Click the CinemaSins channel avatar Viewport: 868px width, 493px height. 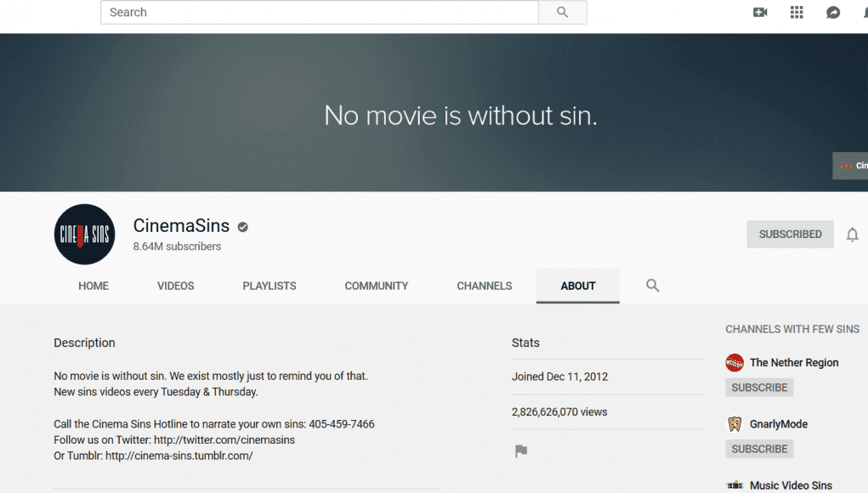[x=85, y=234]
